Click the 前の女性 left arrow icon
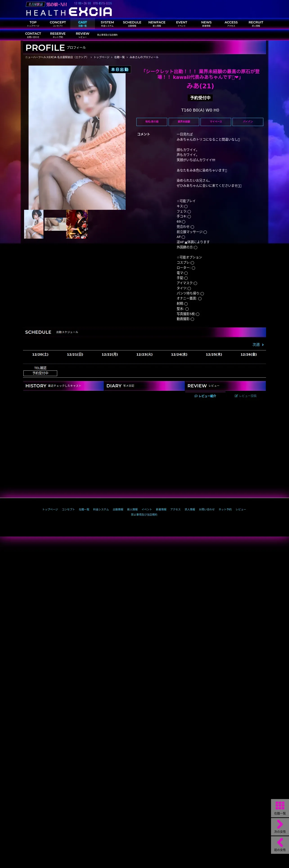 tap(280, 845)
